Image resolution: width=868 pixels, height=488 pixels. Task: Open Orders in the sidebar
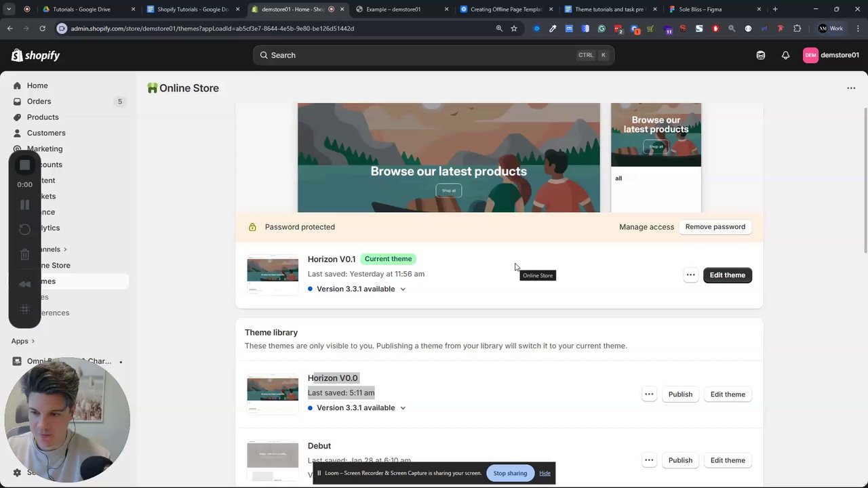[x=39, y=102]
